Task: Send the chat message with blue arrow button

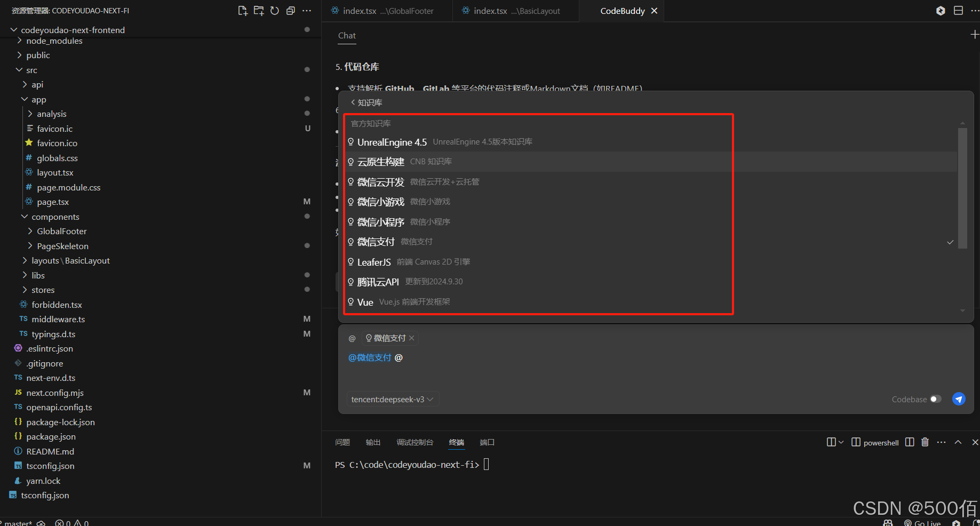Action: click(959, 399)
